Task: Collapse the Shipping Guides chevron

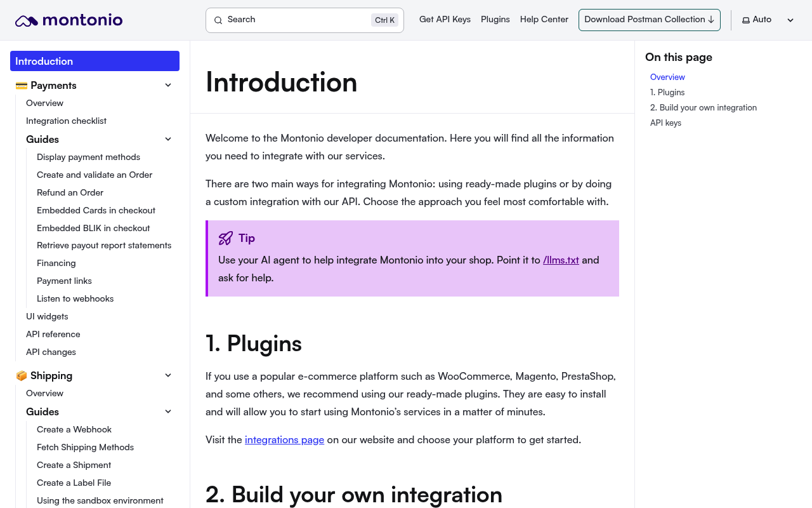Action: coord(168,411)
